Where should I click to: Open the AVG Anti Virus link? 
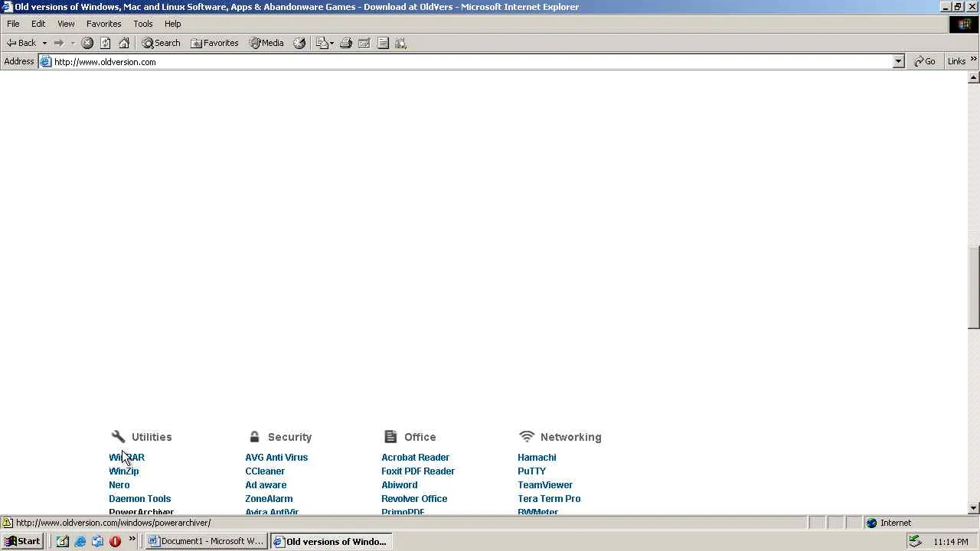coord(276,458)
